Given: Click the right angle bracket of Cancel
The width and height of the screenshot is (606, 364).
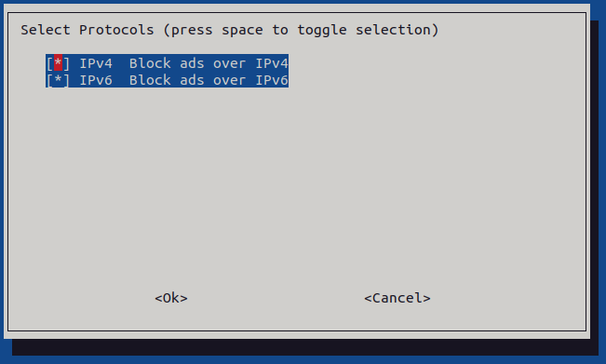Looking at the screenshot, I should coord(426,298).
